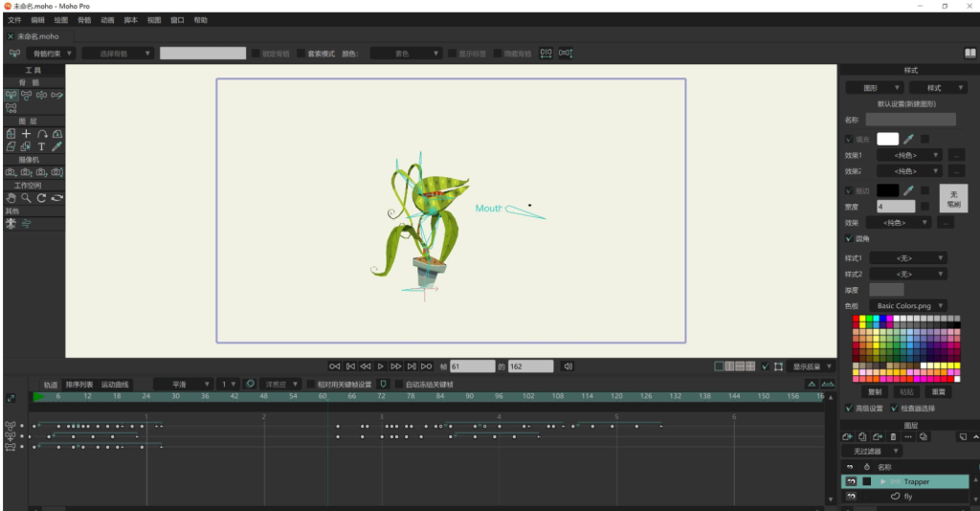Select the wind tool under 其他

(x=26, y=224)
